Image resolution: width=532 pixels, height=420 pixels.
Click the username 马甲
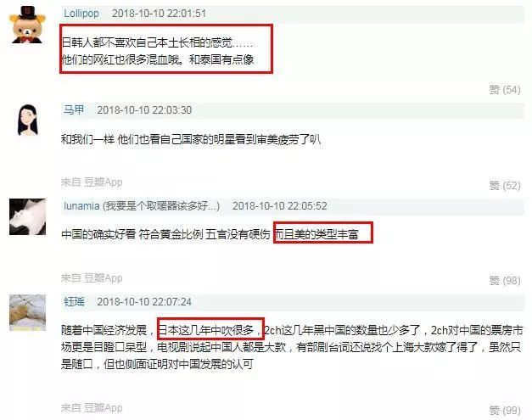[74, 109]
